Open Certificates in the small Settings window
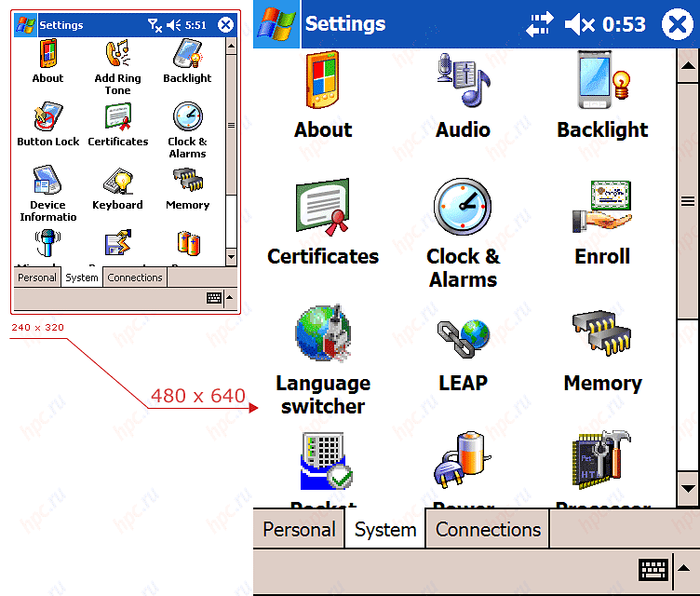Image resolution: width=700 pixels, height=596 pixels. pos(118,124)
